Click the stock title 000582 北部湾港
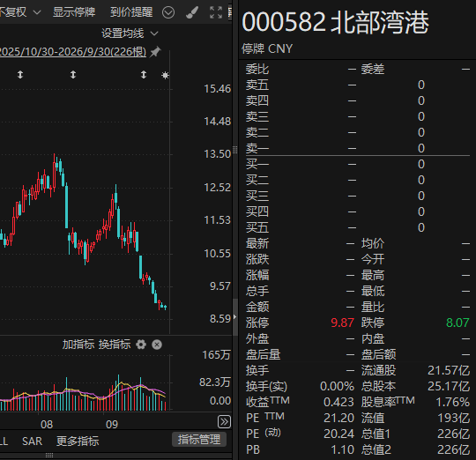Image resolution: width=476 pixels, height=460 pixels. [x=336, y=22]
